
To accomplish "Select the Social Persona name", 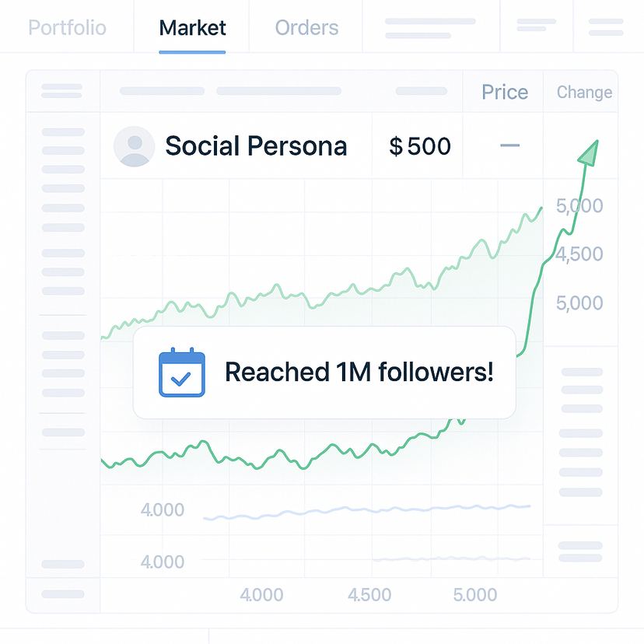I will point(256,146).
